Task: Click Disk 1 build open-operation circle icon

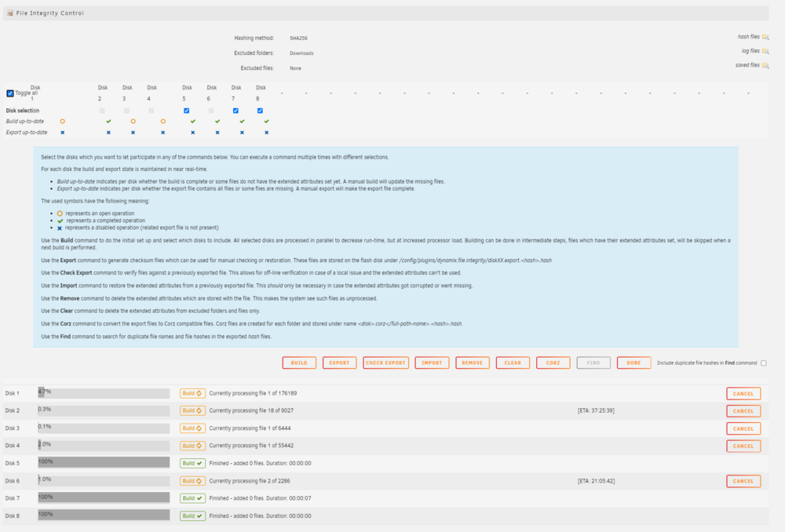Action: 63,121
